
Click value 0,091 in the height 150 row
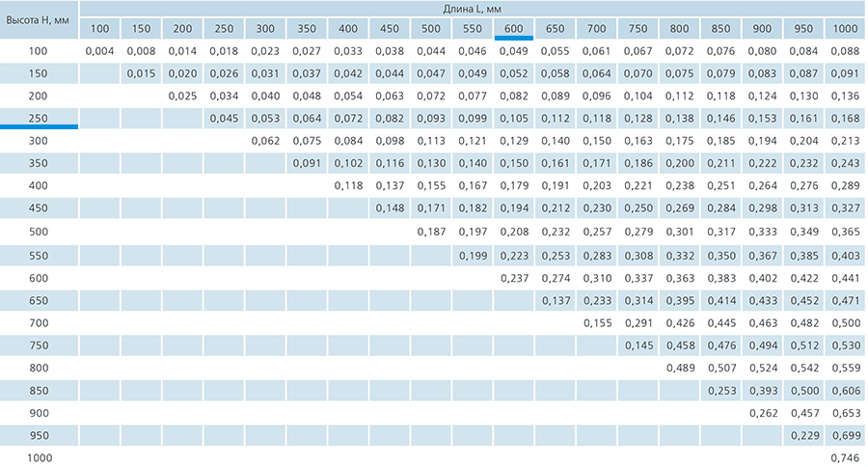click(x=845, y=73)
